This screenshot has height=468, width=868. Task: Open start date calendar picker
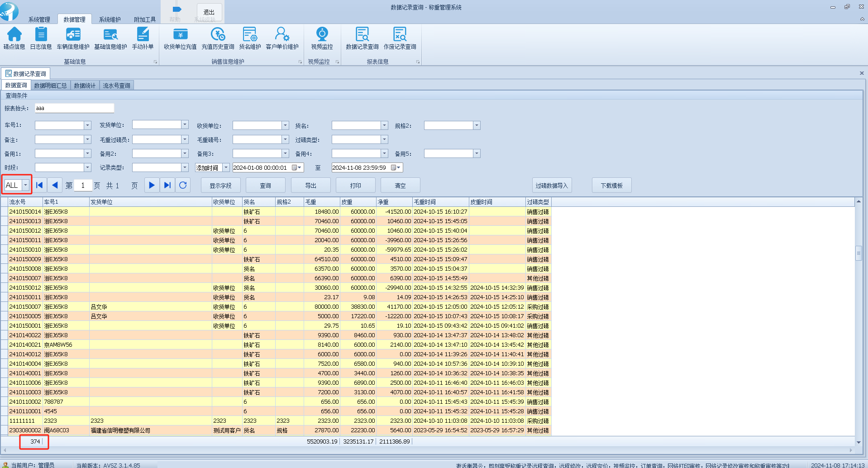pyautogui.click(x=297, y=168)
